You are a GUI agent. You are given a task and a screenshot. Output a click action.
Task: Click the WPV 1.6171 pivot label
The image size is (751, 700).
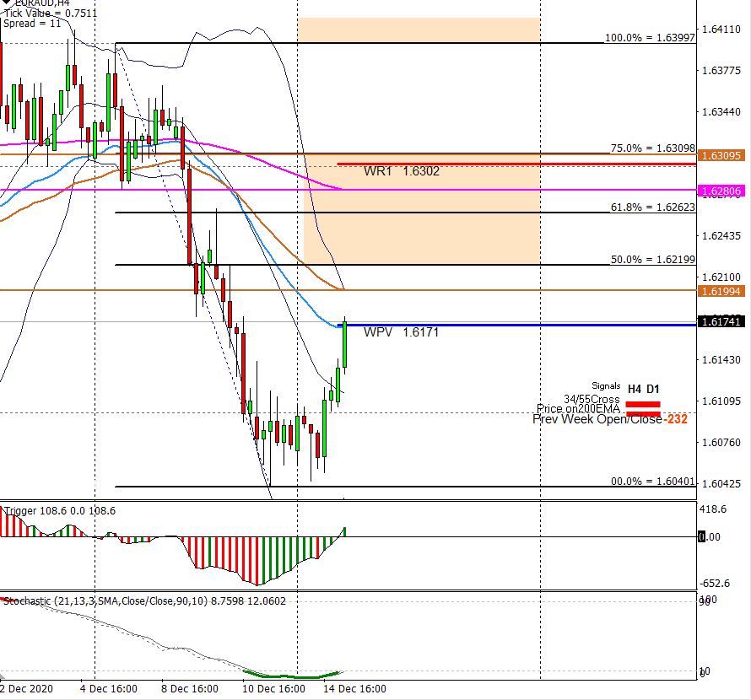401,332
